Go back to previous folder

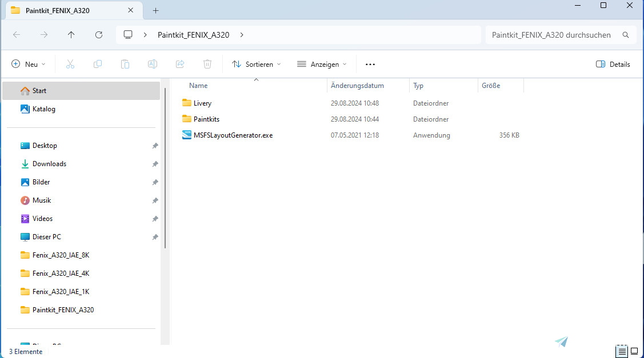[17, 35]
